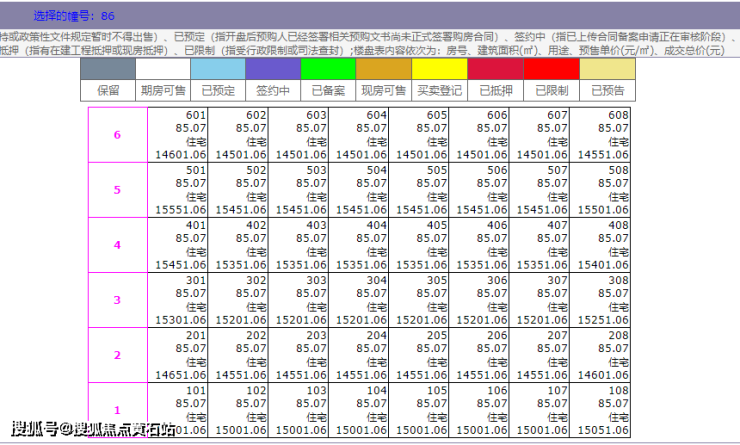Open room 408 cell
This screenshot has width=740, height=445.
coord(600,245)
